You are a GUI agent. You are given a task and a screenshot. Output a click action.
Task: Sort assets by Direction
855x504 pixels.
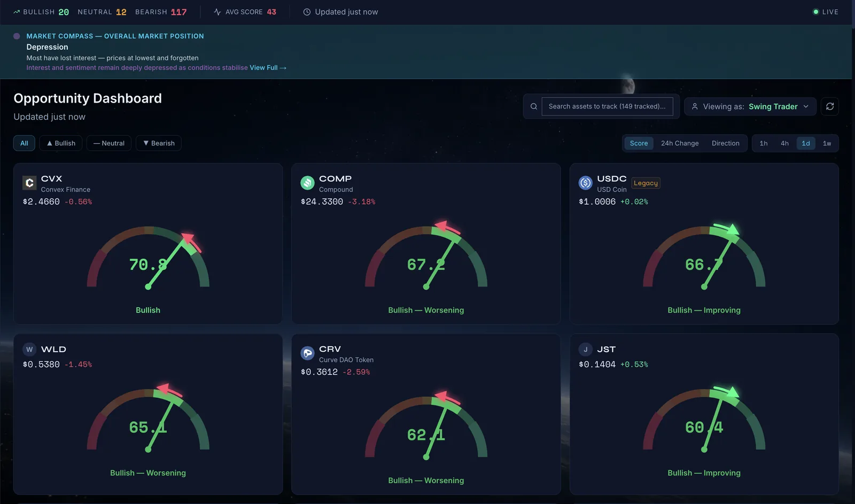726,143
